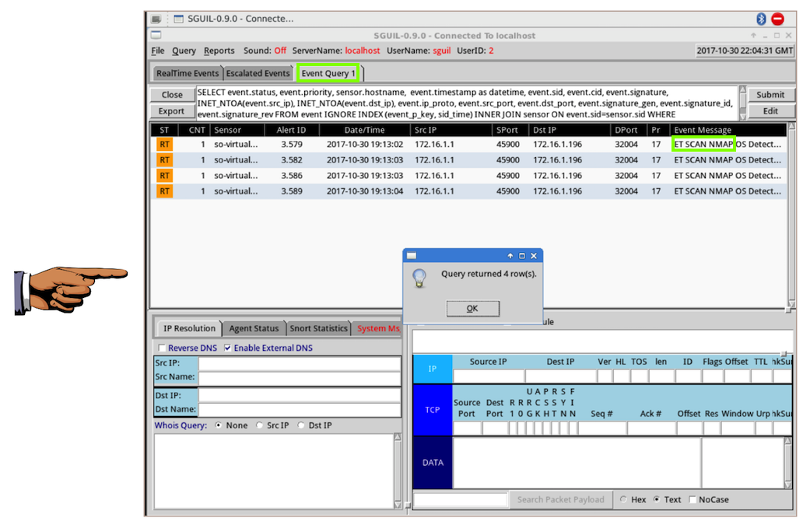The width and height of the screenshot is (810, 532).
Task: Click the Submit query button
Action: [x=770, y=95]
